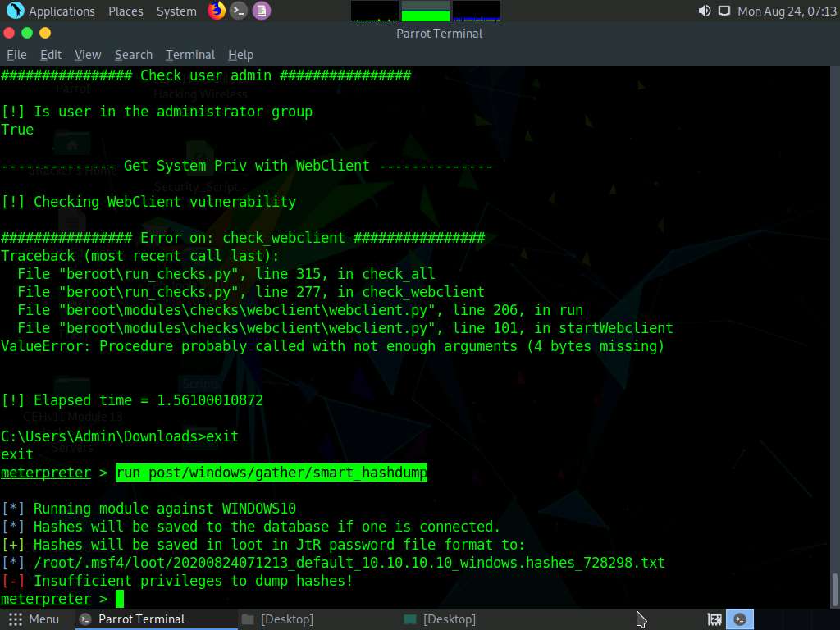840x630 pixels.
Task: Open purple text editor launcher icon
Action: click(262, 11)
